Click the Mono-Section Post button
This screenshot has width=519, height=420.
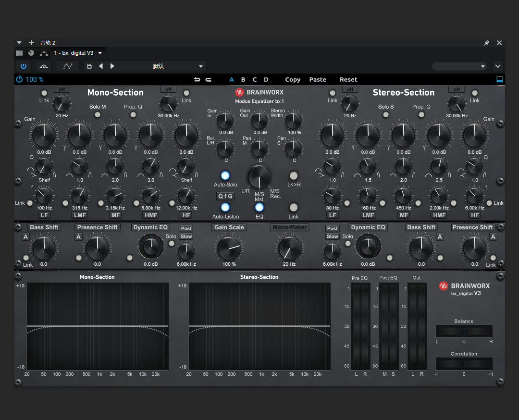[186, 228]
